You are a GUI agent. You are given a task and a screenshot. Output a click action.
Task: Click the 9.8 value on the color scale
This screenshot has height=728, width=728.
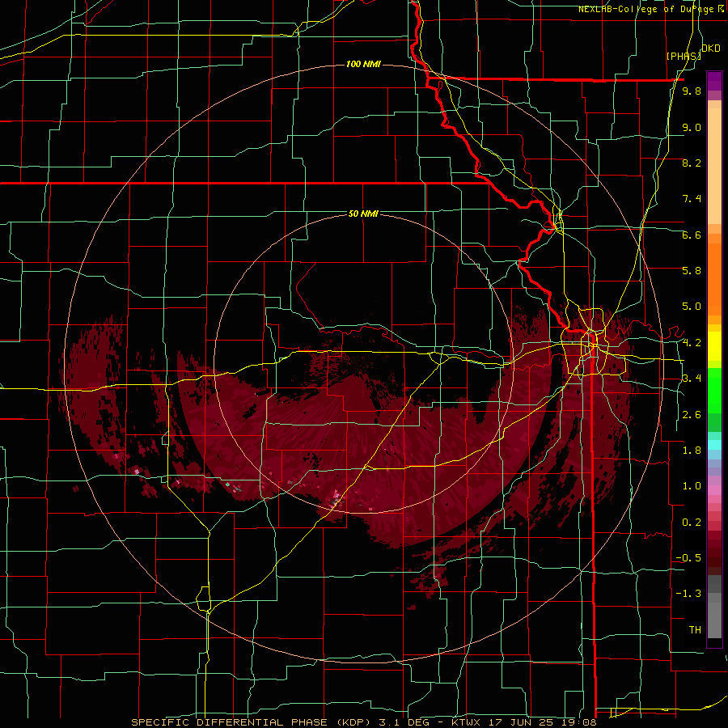pyautogui.click(x=692, y=91)
